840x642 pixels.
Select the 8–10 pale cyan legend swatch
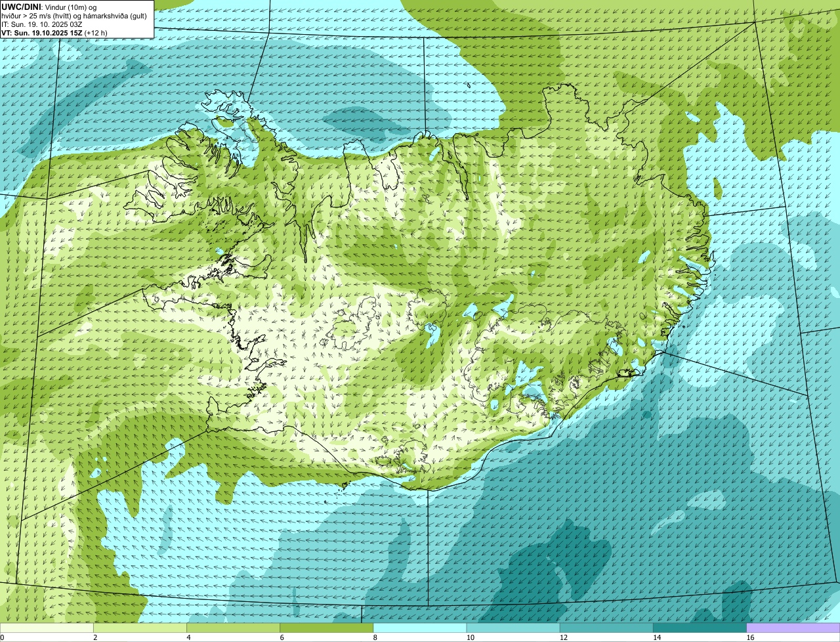420,628
